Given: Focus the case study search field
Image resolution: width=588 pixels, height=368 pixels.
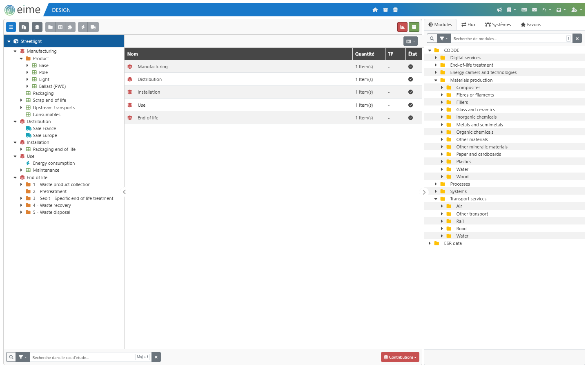Looking at the screenshot, I should [x=90, y=357].
